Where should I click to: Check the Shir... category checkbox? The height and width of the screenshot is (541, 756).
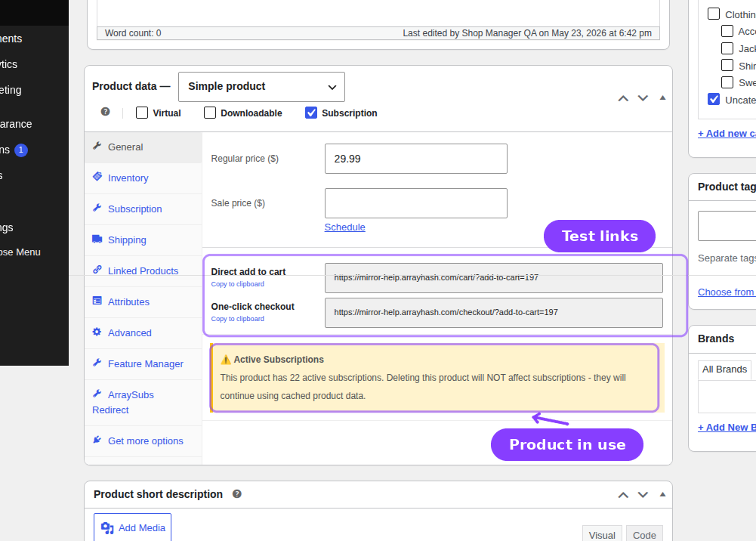[x=727, y=65]
